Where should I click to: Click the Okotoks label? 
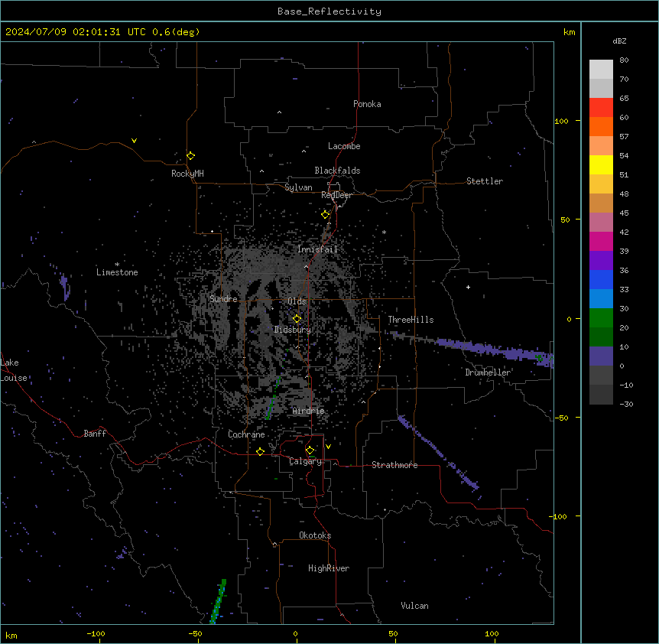click(315, 535)
